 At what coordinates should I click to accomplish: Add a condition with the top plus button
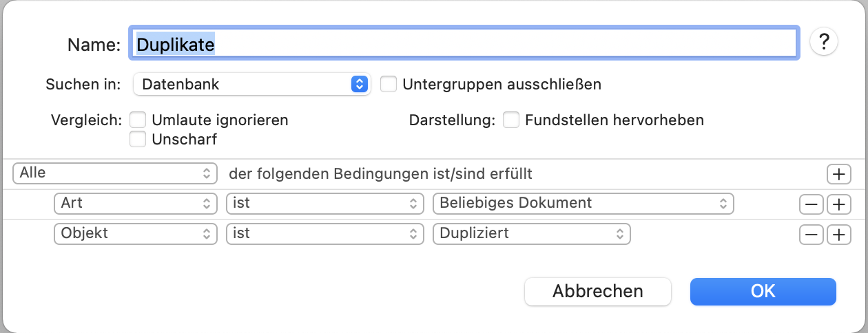coord(838,174)
